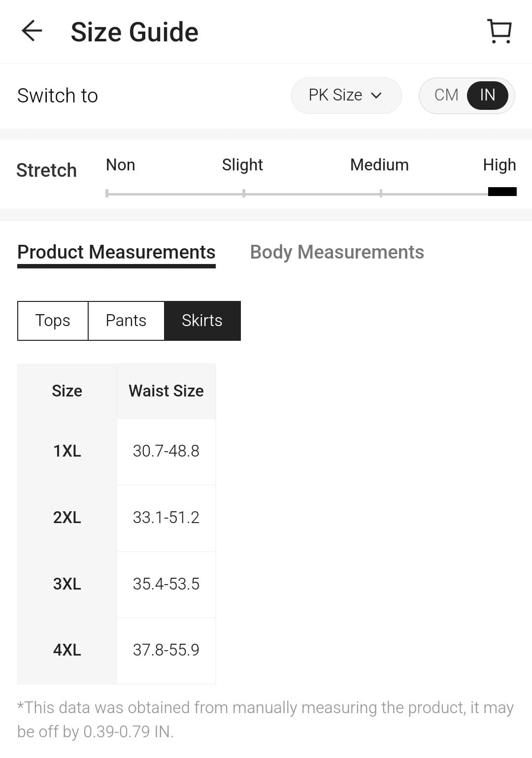The image size is (532, 758).
Task: Click the Waist Size column header
Action: (166, 391)
